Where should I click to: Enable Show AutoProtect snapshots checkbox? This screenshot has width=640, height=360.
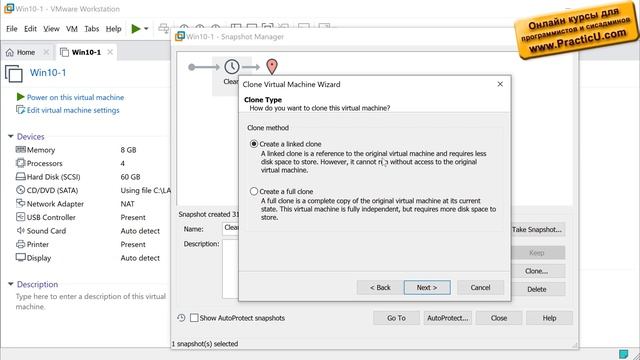tap(194, 318)
